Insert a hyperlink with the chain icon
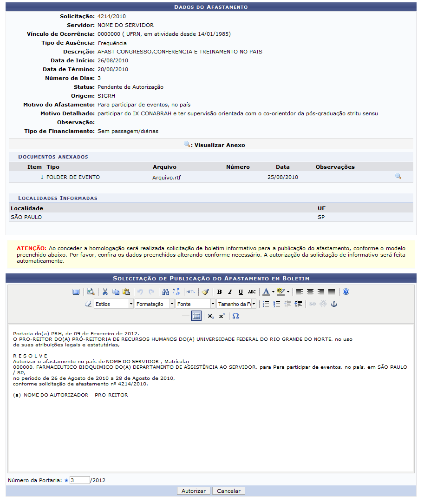This screenshot has width=424, height=504. click(x=312, y=304)
